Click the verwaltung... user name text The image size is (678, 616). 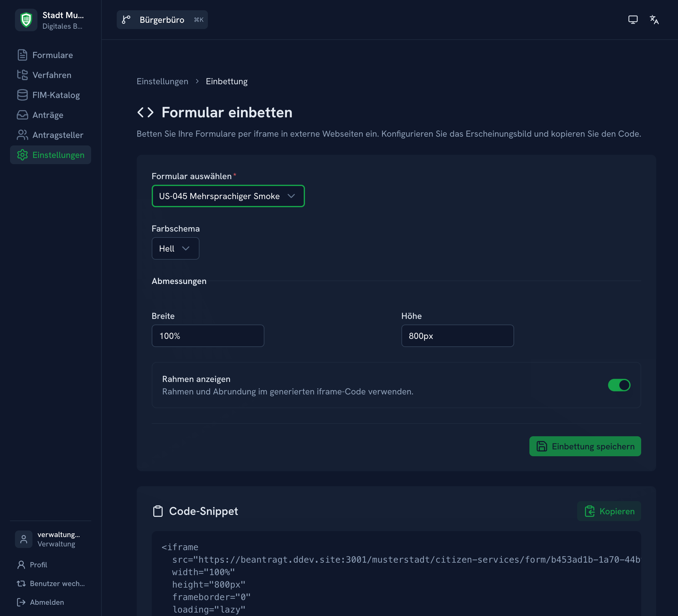(x=59, y=534)
